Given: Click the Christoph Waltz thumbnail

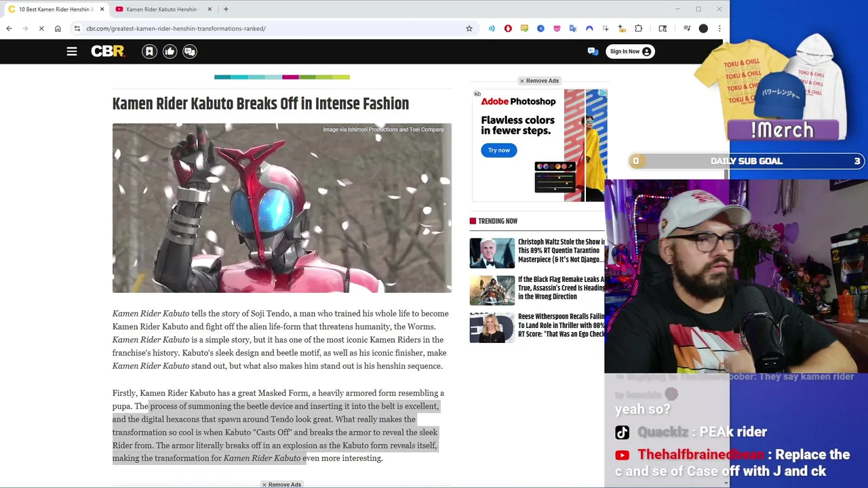Looking at the screenshot, I should (x=492, y=253).
